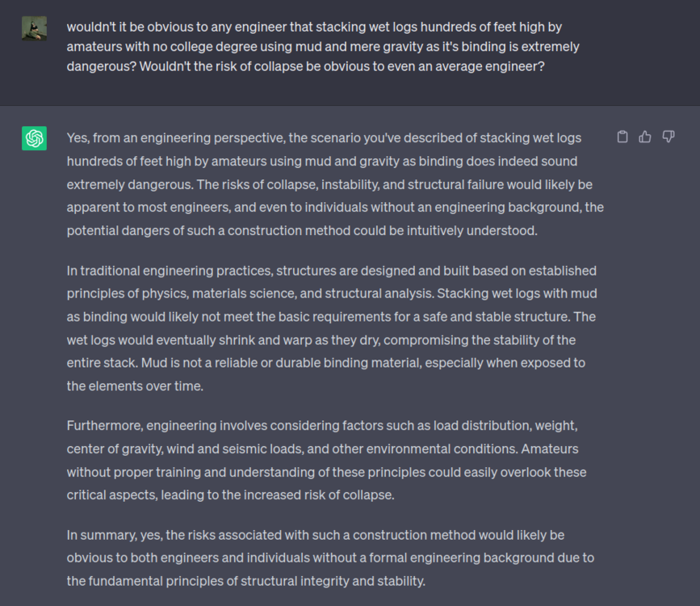Mark the response with thumbs down
The width and height of the screenshot is (700, 606).
coord(668,137)
